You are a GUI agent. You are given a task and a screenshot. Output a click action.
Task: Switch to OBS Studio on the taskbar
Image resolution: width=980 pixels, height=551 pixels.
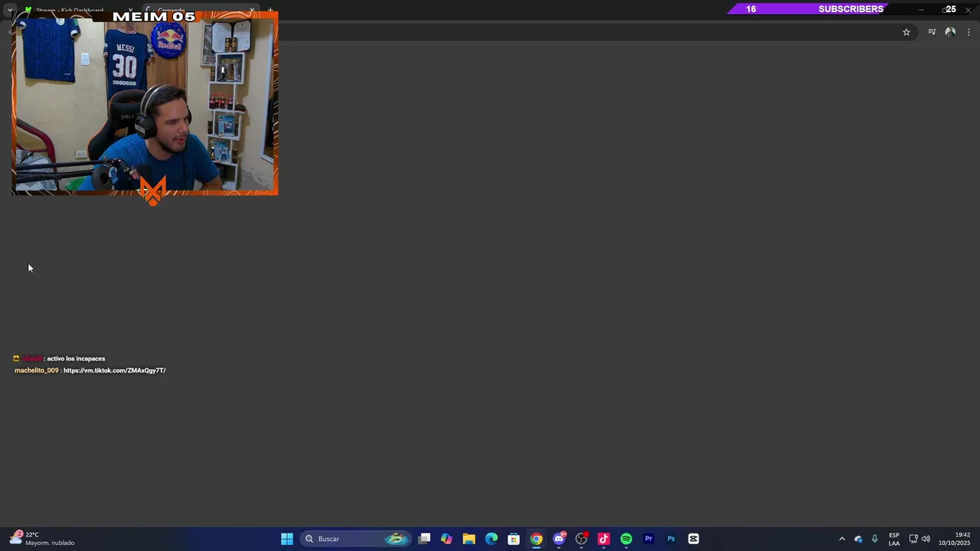point(581,539)
